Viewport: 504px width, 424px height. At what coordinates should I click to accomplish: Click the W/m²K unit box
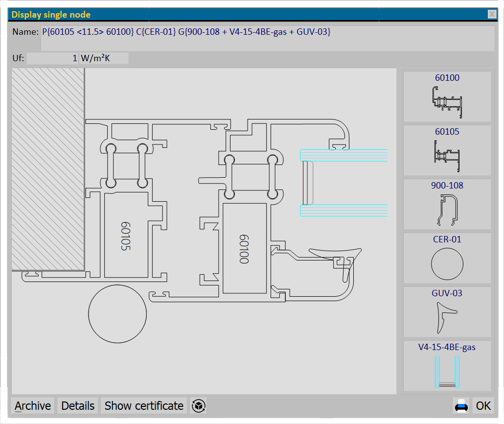click(x=103, y=58)
